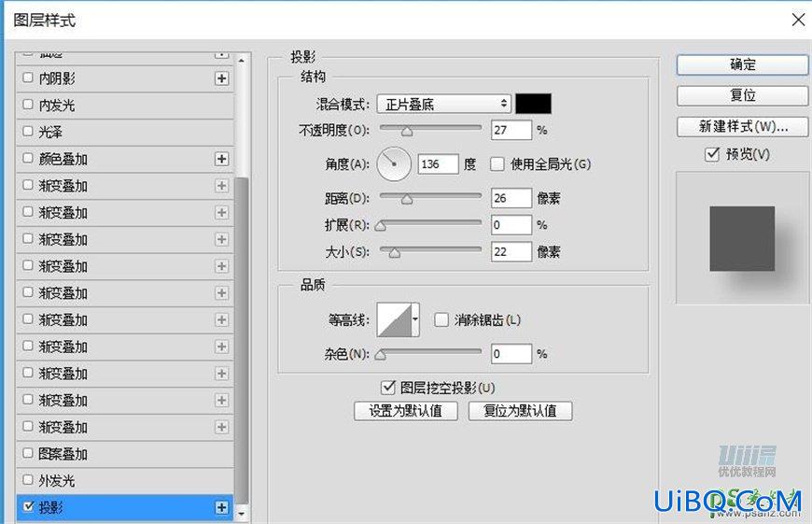Select the 光泽 style row
Screen dimensions: 812x524
pos(125,133)
